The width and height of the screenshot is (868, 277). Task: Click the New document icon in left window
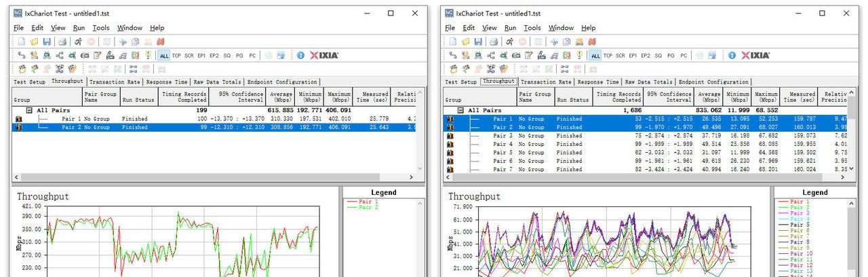coord(21,41)
